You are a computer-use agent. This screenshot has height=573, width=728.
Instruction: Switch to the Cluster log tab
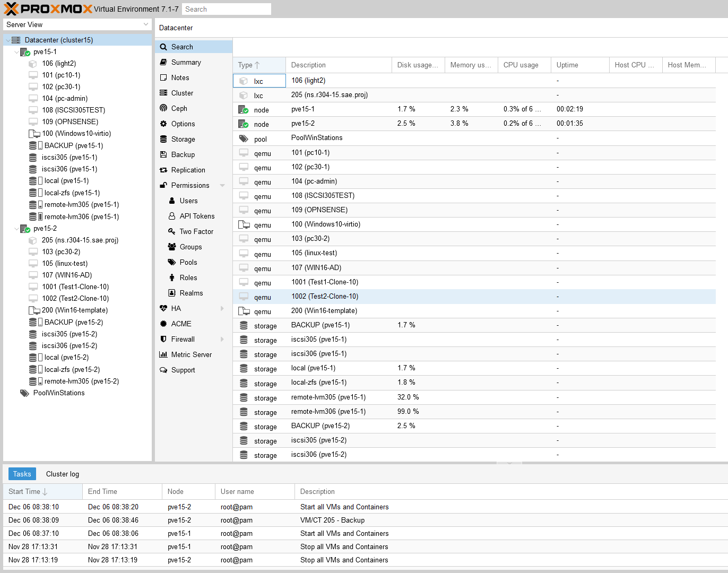point(63,474)
